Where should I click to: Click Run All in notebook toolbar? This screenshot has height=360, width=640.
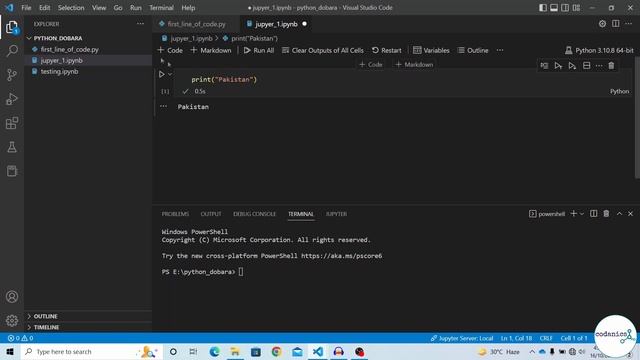click(x=259, y=51)
